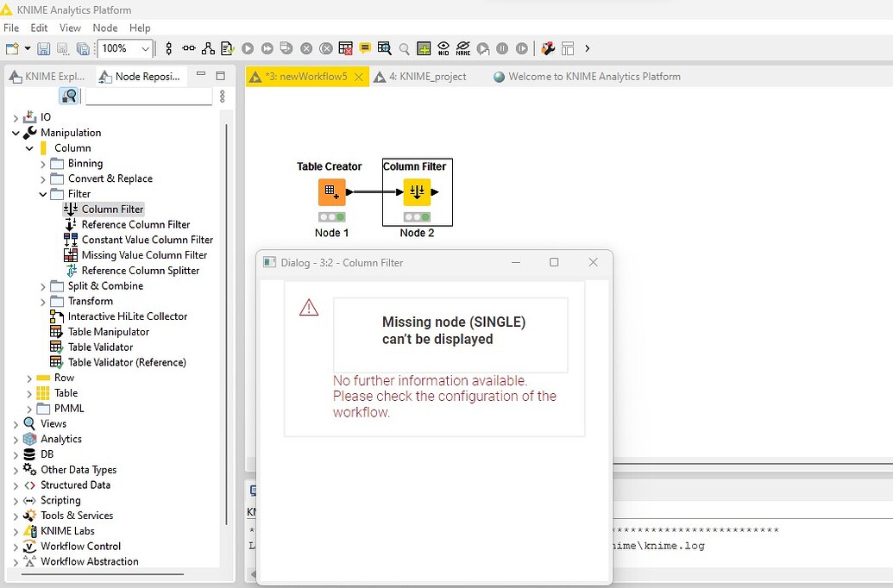This screenshot has width=893, height=588.
Task: Open the zoom level dropdown
Action: (147, 49)
